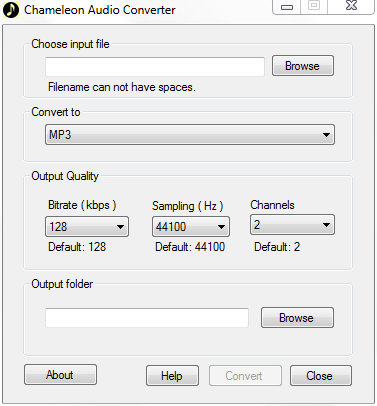The image size is (377, 406).
Task: Click the arrow beside bitrate 128
Action: [x=120, y=227]
